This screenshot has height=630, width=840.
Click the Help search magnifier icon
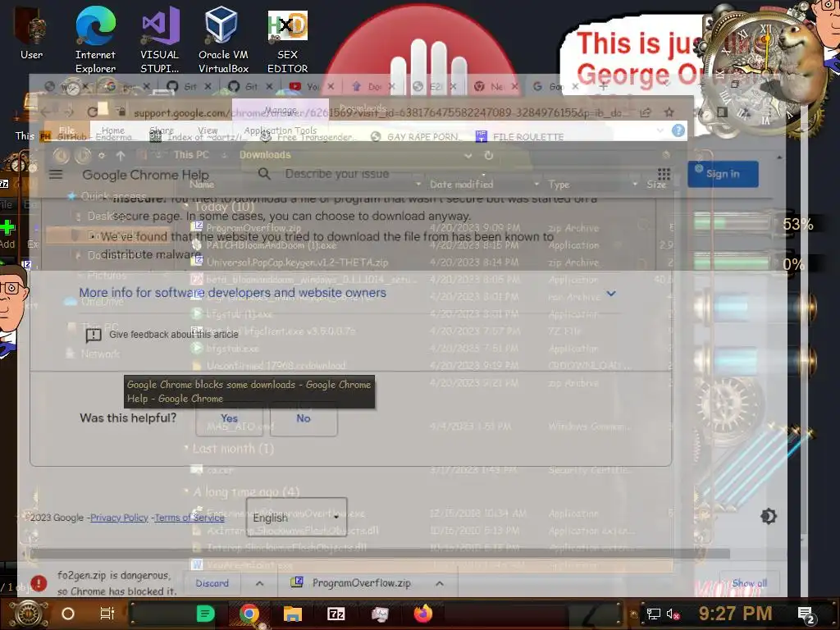264,174
